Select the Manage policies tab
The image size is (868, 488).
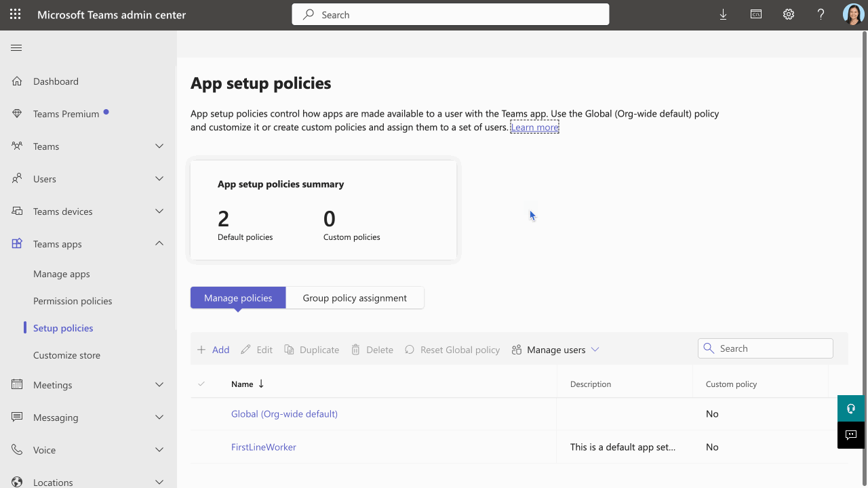(x=238, y=298)
